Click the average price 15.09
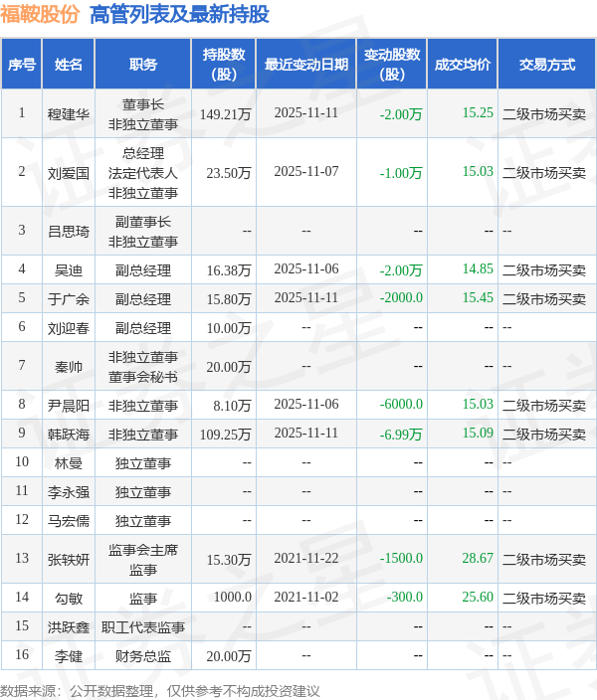This screenshot has height=700, width=597. (x=478, y=434)
